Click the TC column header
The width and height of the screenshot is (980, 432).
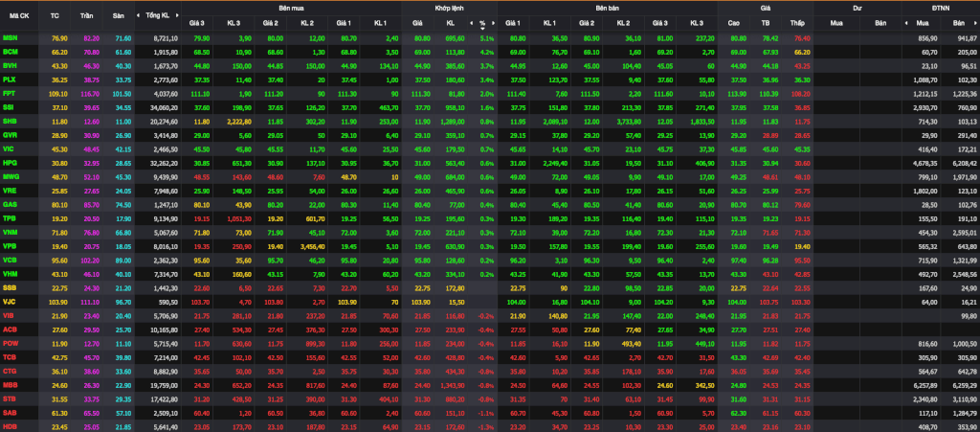click(x=55, y=15)
